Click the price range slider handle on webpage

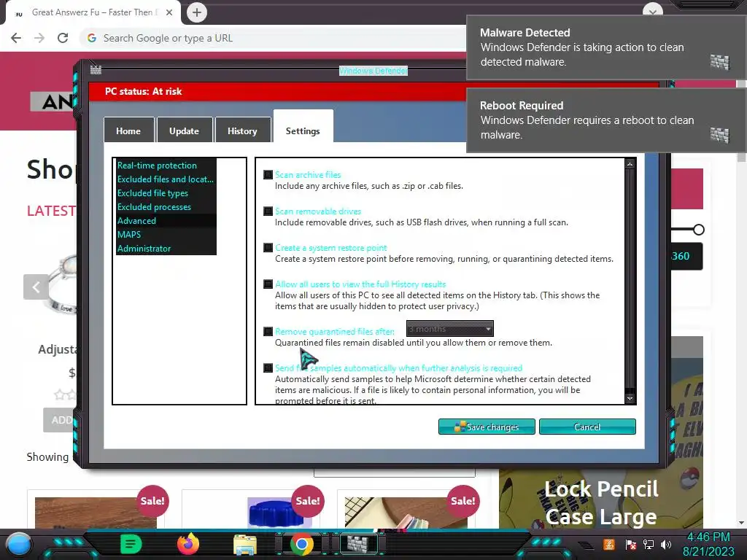698,230
